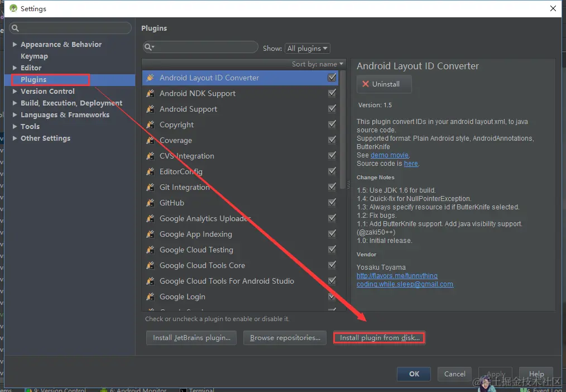Toggle the Google Cloud Testing checkbox

(332, 249)
